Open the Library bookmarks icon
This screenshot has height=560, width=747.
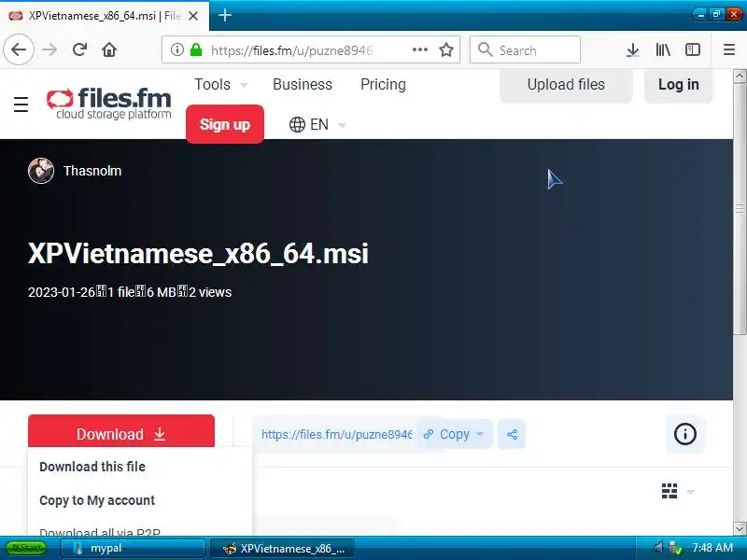tap(663, 49)
